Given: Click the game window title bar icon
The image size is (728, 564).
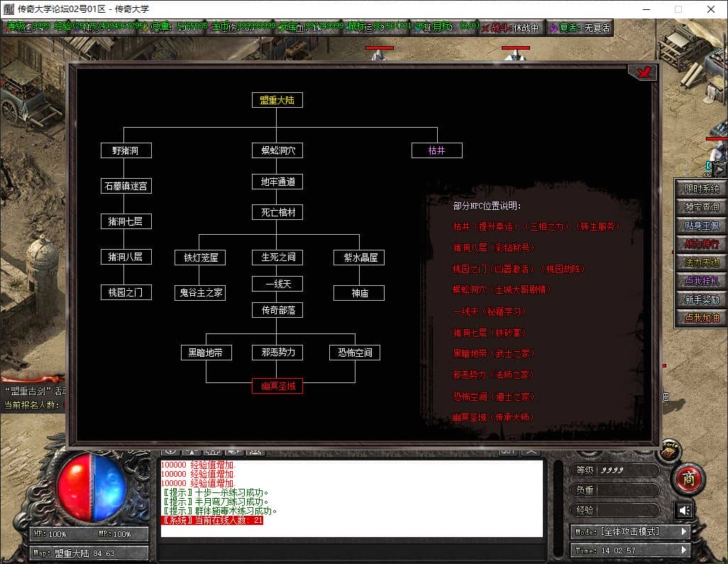Looking at the screenshot, I should pos(9,9).
